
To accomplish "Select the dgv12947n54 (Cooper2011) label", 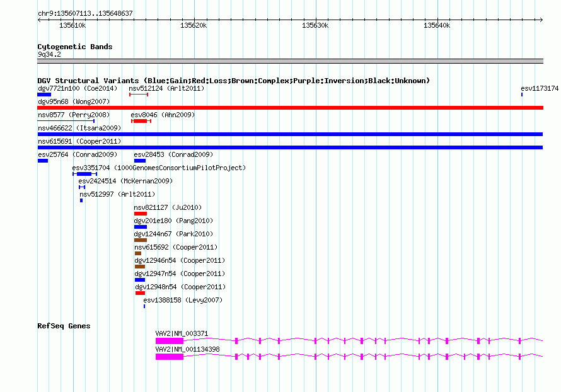I will pos(180,274).
